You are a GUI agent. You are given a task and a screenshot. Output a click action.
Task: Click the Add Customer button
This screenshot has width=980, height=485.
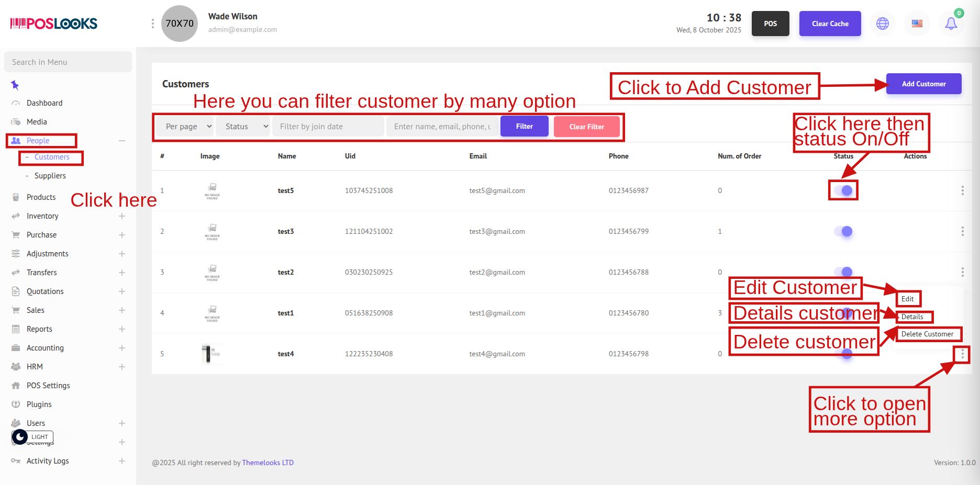point(923,84)
